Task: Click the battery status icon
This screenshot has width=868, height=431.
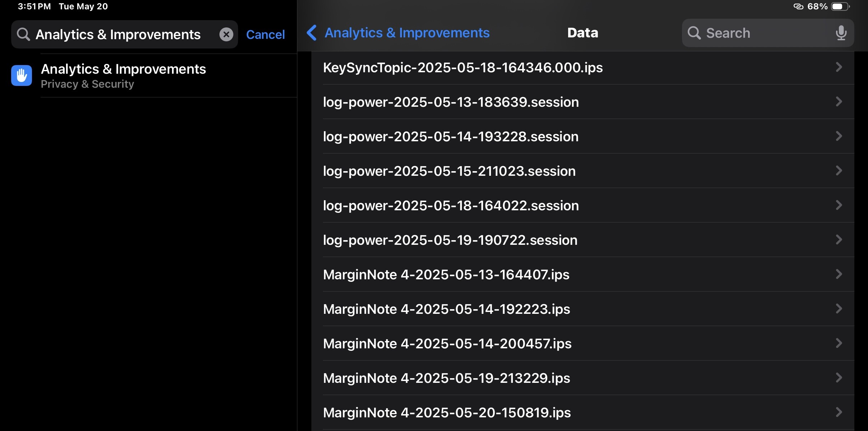Action: pyautogui.click(x=840, y=6)
